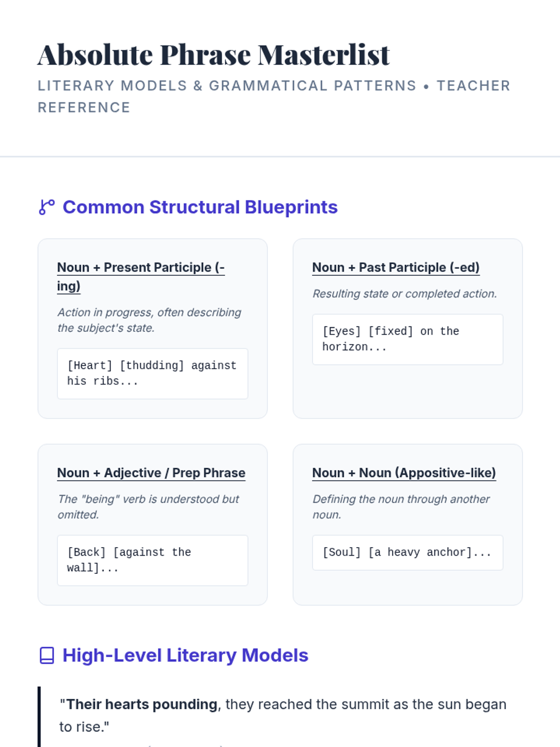Click the Back against the wall example box
The width and height of the screenshot is (560, 747).
(152, 560)
